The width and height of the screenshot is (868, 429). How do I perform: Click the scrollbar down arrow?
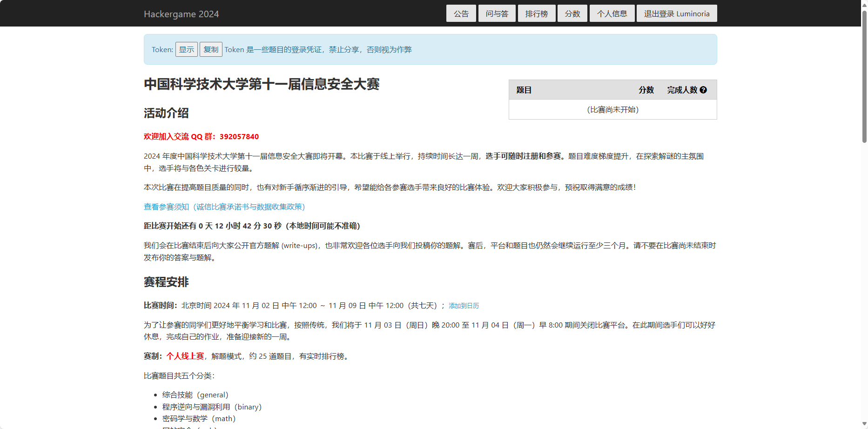click(863, 424)
